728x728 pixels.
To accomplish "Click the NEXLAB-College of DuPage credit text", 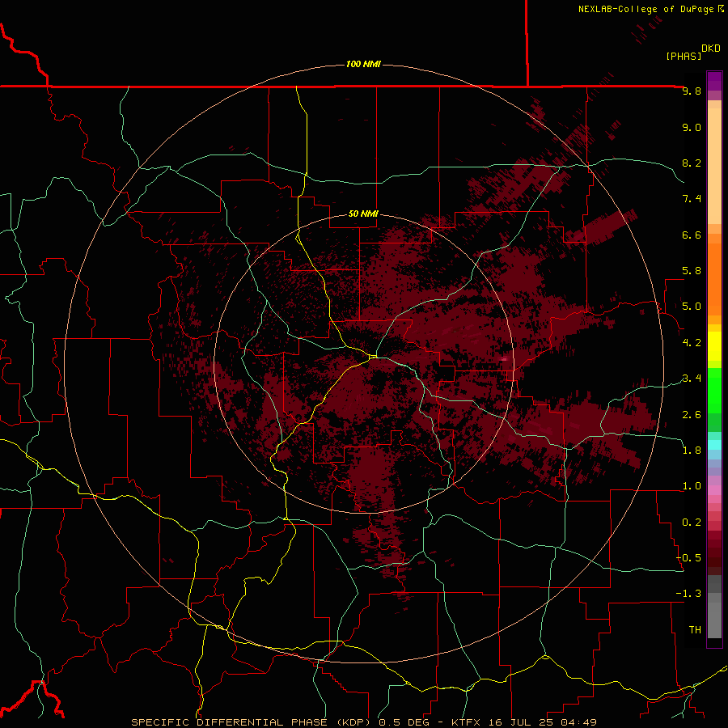I will (651, 9).
